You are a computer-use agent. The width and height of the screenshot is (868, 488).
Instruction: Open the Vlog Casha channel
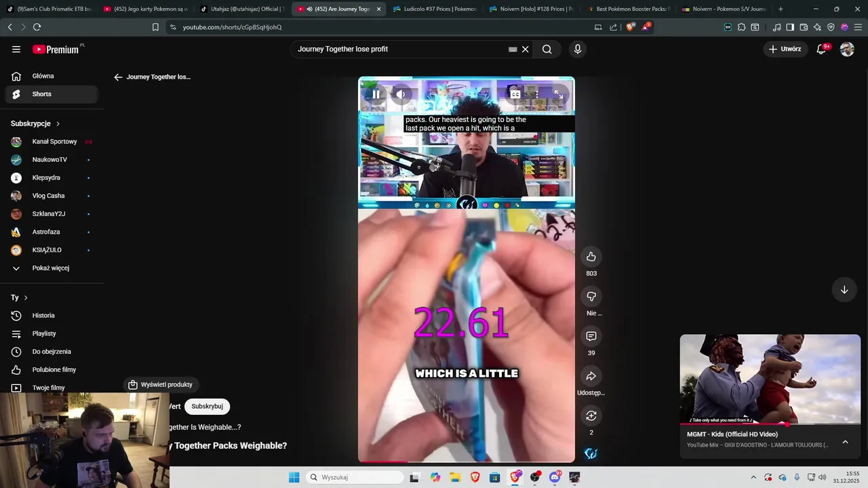point(52,196)
